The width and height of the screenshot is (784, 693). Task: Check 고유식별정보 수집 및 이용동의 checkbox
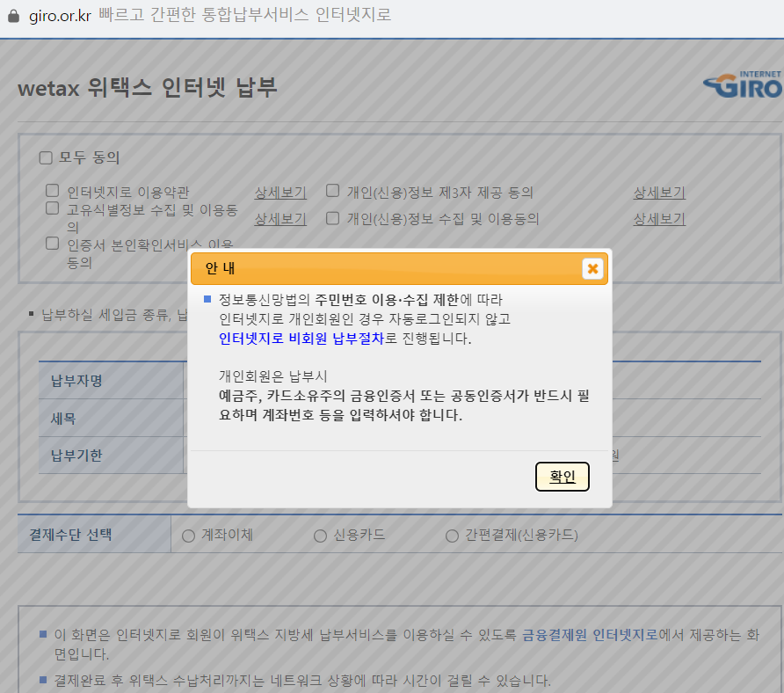53,208
